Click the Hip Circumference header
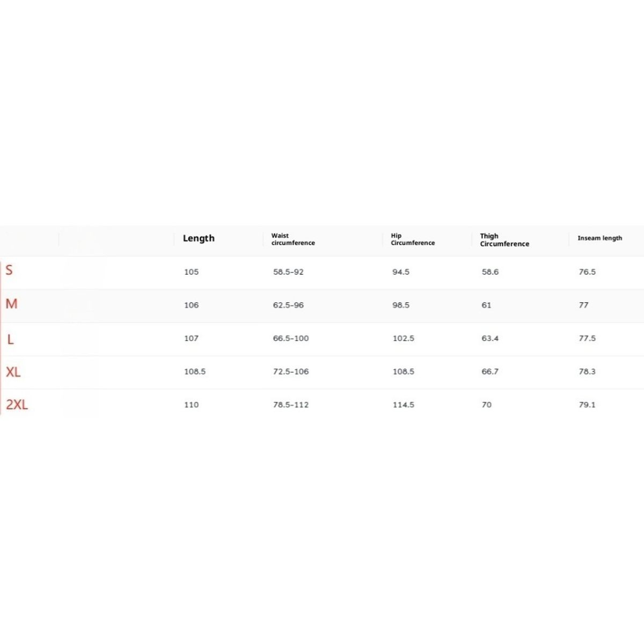This screenshot has width=644, height=644. point(413,239)
